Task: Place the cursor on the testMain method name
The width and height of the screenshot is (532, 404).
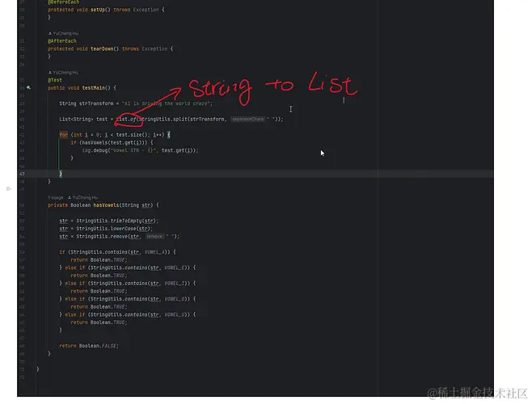Action: tap(93, 88)
